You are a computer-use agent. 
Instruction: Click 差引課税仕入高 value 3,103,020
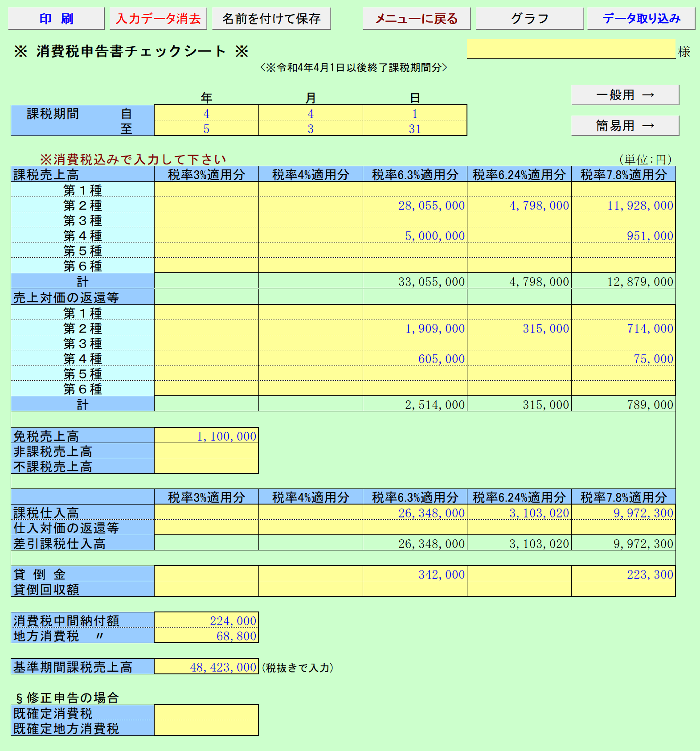[519, 543]
